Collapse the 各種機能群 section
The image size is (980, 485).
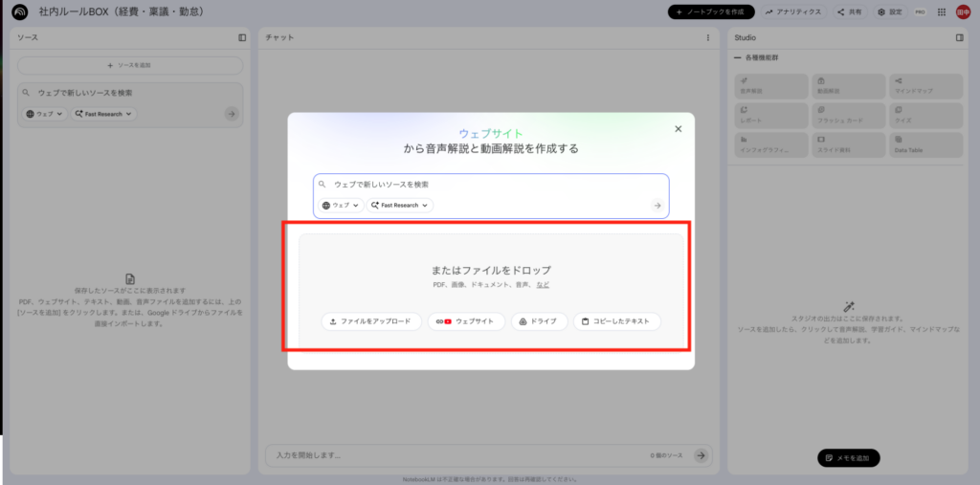click(x=738, y=58)
